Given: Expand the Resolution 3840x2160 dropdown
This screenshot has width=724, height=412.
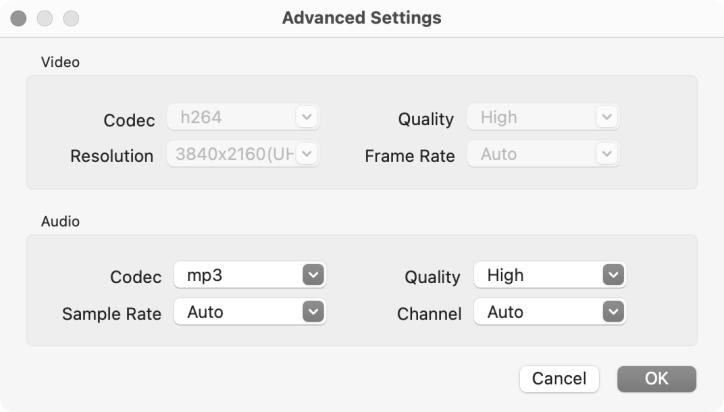Looking at the screenshot, I should (243, 155).
